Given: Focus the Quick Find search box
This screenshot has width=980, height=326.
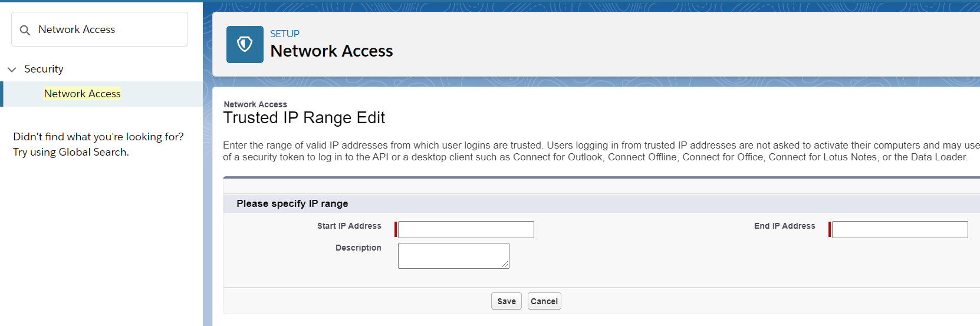Looking at the screenshot, I should tap(100, 29).
